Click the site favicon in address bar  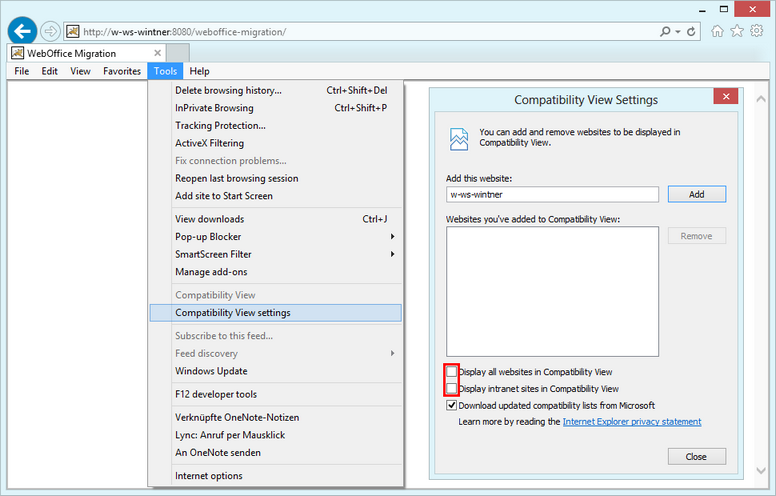click(x=73, y=32)
